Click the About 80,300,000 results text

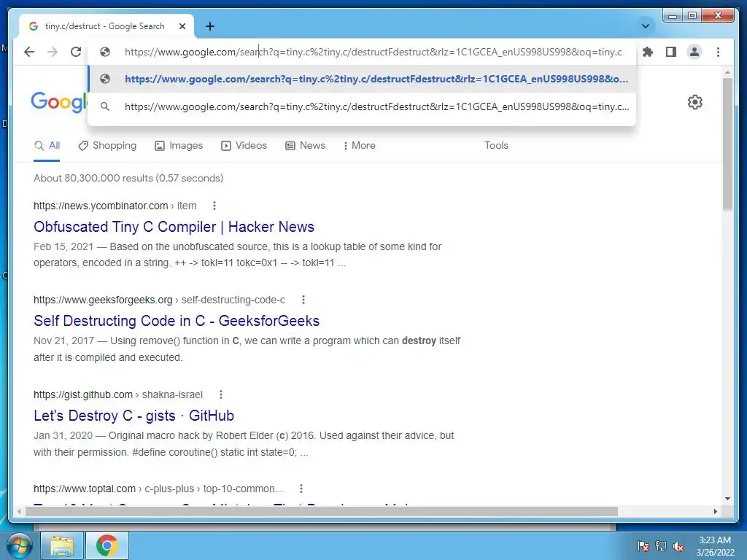click(128, 178)
